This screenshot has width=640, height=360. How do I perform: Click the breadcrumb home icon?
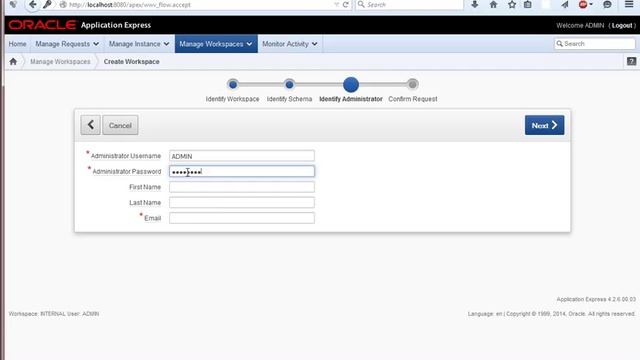[x=13, y=62]
